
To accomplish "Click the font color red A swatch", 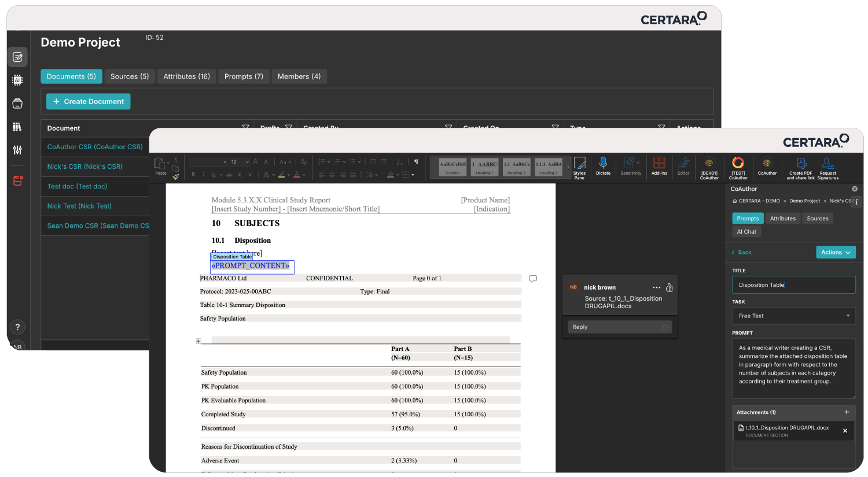I will click(x=296, y=175).
